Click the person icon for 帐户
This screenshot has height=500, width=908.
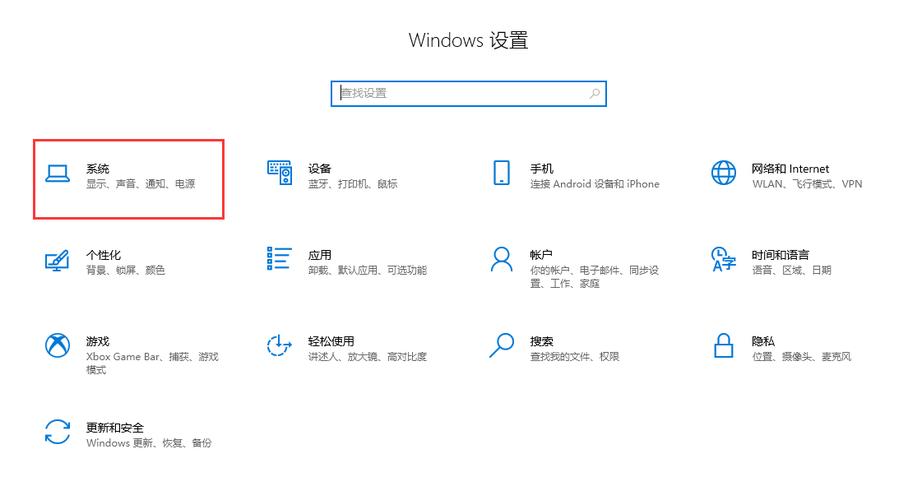point(501,260)
